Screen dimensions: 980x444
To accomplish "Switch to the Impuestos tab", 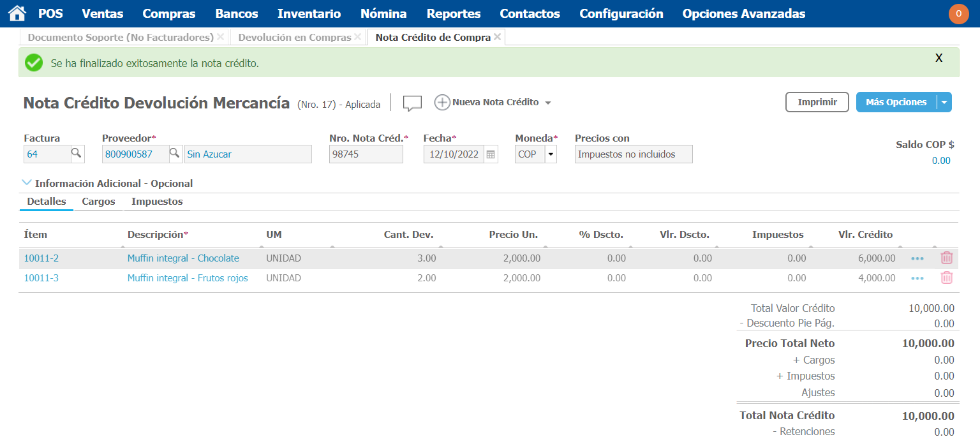I will [157, 202].
